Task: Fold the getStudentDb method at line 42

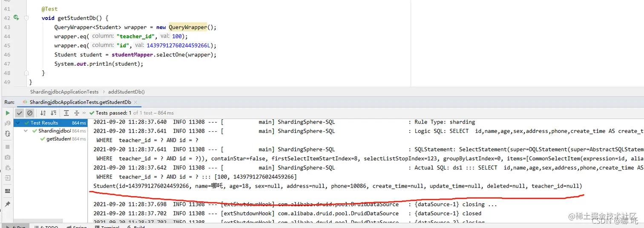Action: [x=27, y=18]
